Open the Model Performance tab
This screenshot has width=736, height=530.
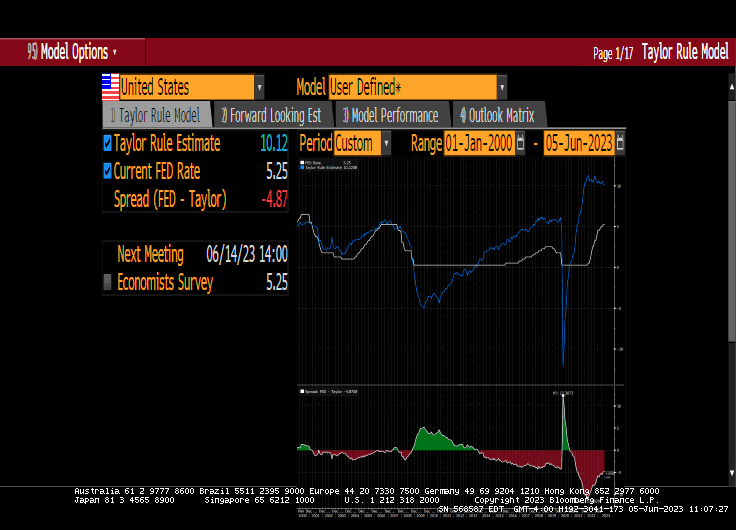click(x=390, y=115)
